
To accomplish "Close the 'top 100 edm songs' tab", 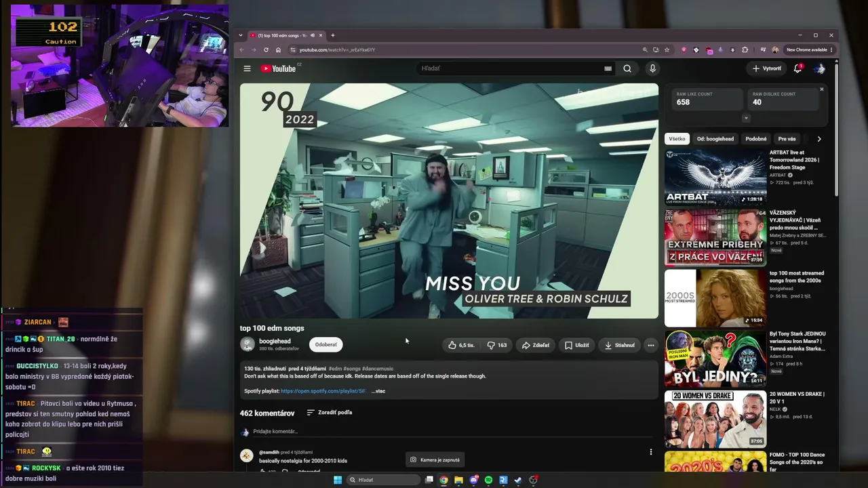I will [x=321, y=35].
